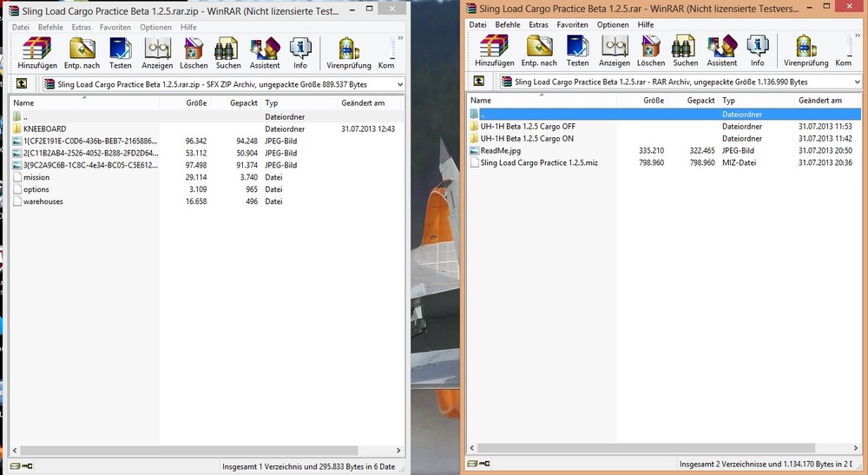The width and height of the screenshot is (868, 475).
Task: Open Hilfe menu in right window
Action: click(646, 24)
